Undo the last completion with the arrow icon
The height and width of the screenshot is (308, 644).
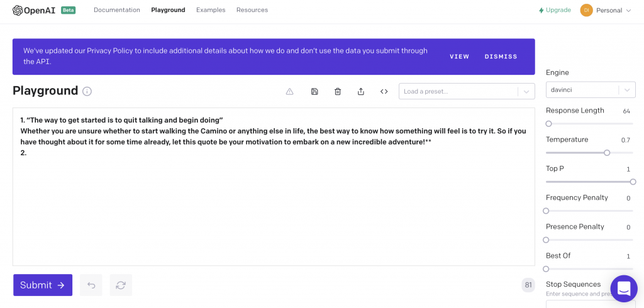91,285
